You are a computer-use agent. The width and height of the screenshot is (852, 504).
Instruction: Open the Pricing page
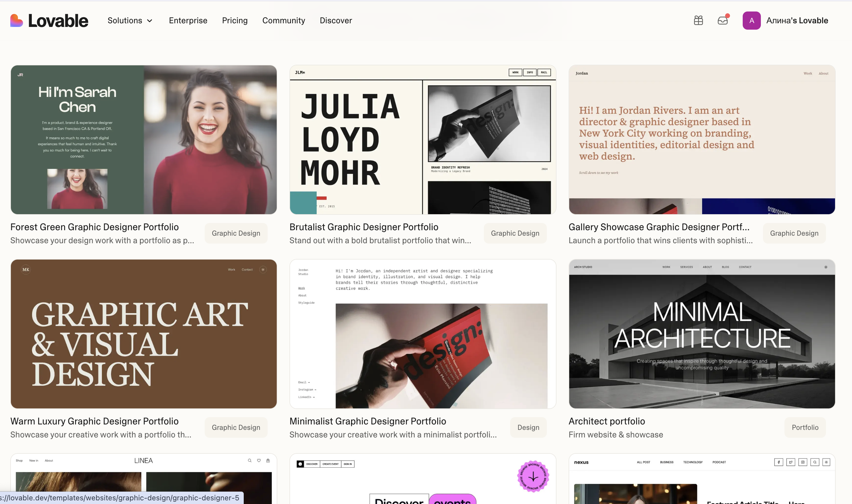[x=234, y=20]
